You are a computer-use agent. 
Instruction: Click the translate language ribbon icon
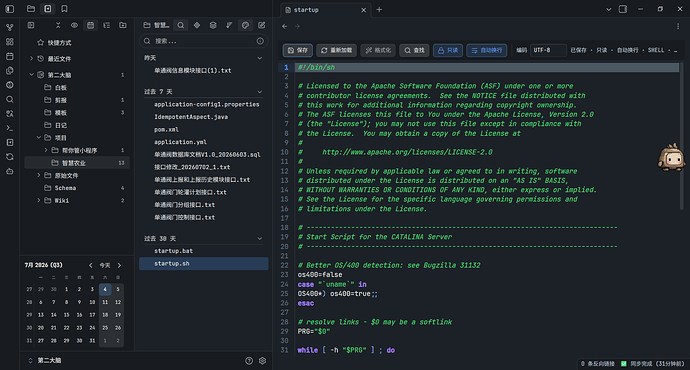click(x=10, y=114)
